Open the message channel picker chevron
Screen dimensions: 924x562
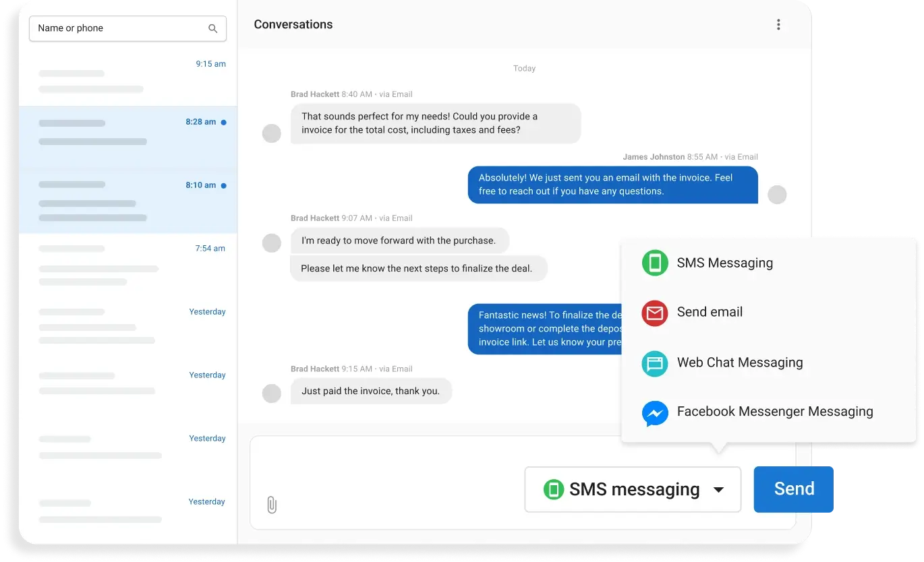point(719,490)
